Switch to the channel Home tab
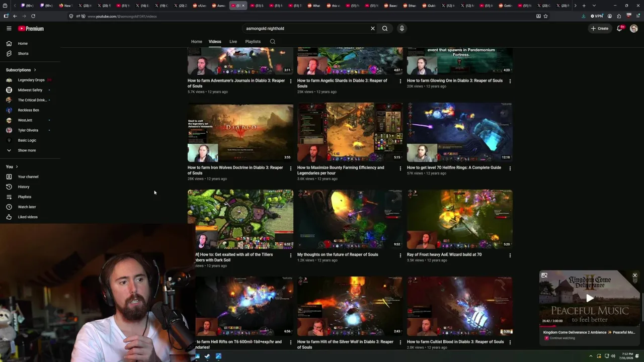Screen dimensions: 644x362 click(196, 42)
